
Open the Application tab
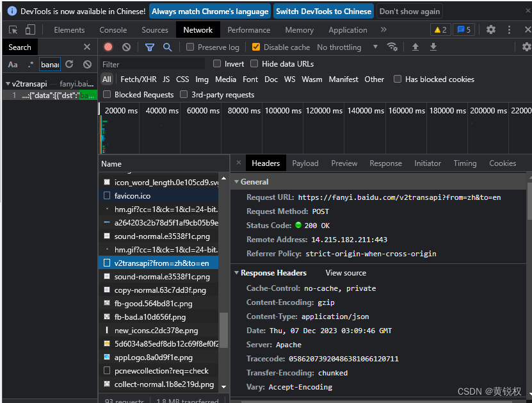(x=348, y=30)
